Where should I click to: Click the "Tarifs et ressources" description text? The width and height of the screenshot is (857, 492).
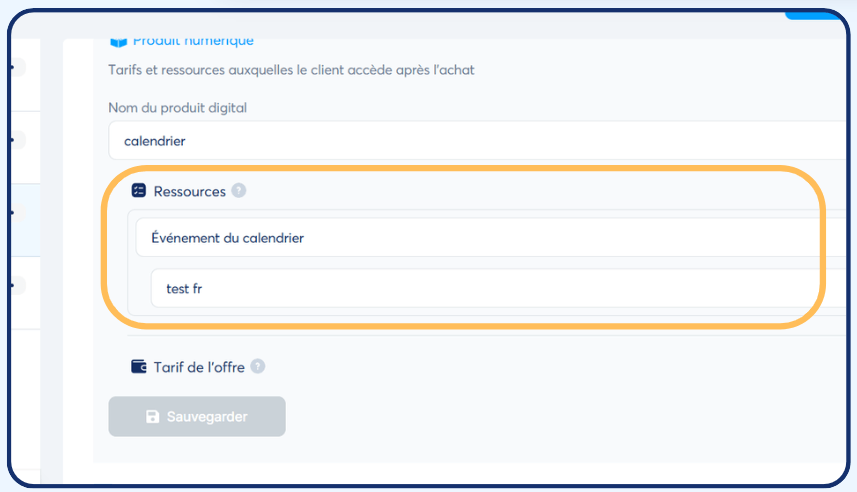291,70
